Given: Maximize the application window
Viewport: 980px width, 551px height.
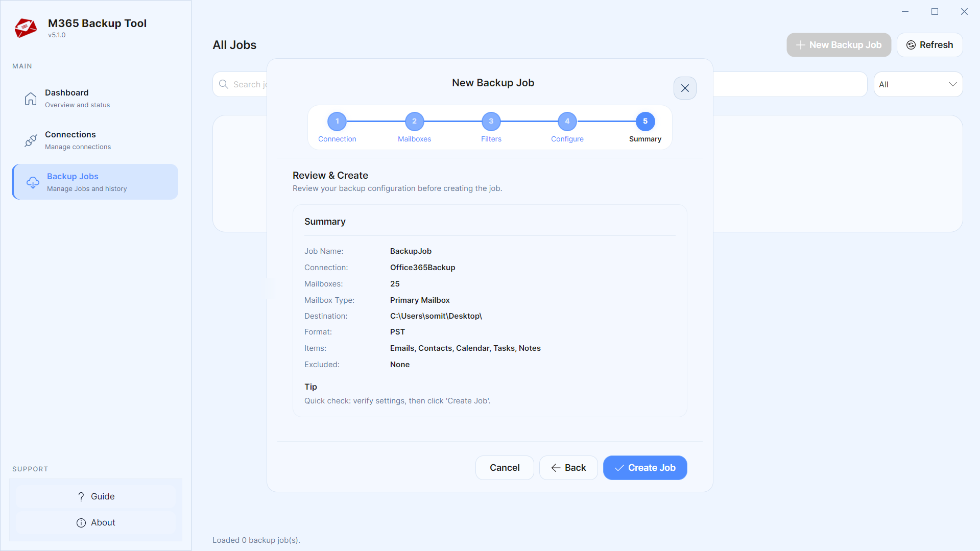Looking at the screenshot, I should [935, 11].
